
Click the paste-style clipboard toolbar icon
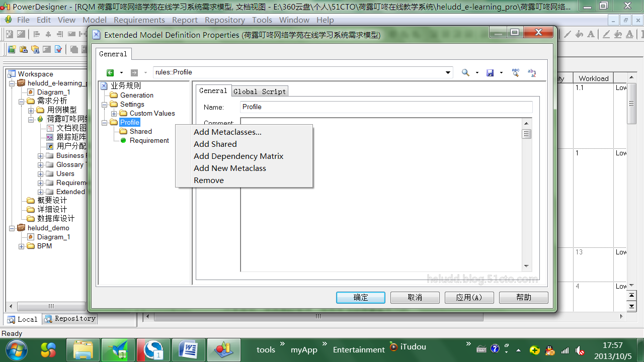coord(23,49)
